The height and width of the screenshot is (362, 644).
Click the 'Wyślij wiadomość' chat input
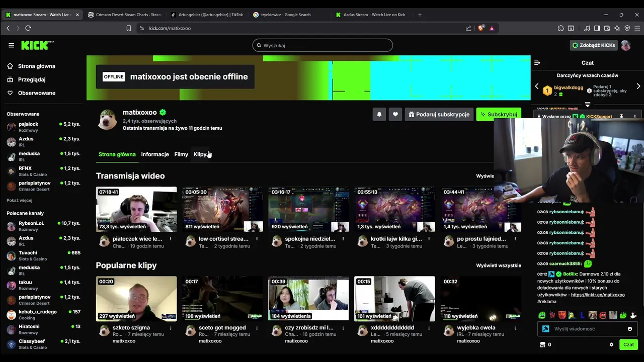point(589,329)
